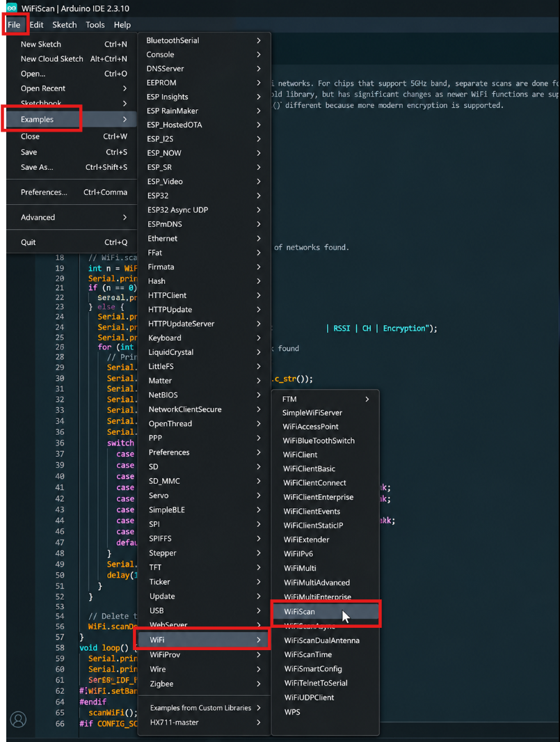The height and width of the screenshot is (742, 560).
Task: Open WiFiMultiAdvanced example
Action: [326, 583]
